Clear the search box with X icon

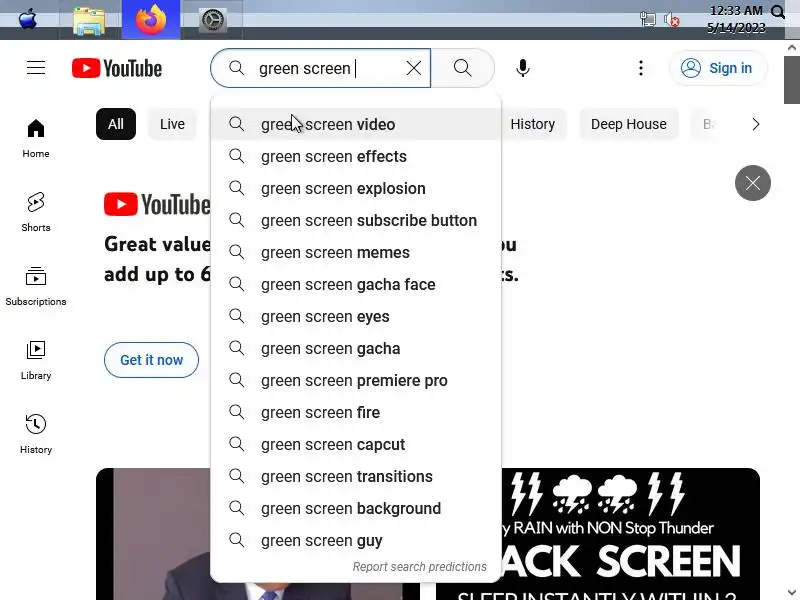(414, 68)
